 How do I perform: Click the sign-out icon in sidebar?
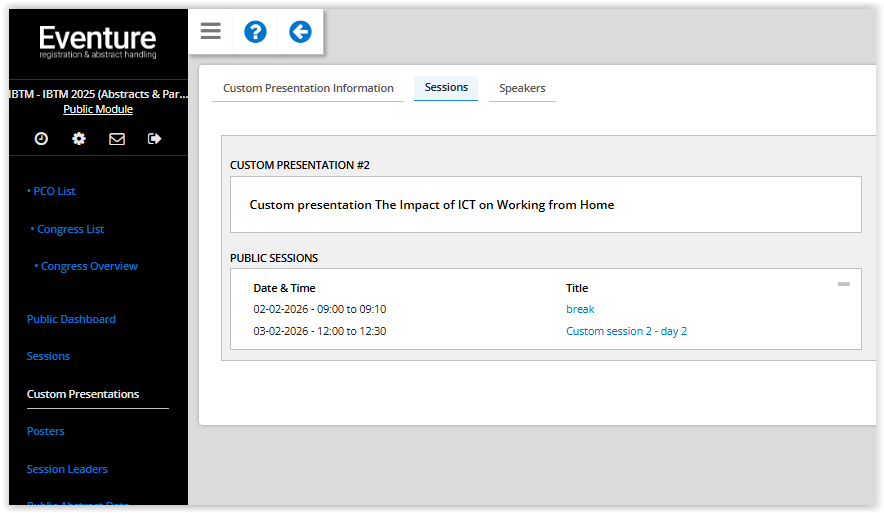click(x=154, y=139)
